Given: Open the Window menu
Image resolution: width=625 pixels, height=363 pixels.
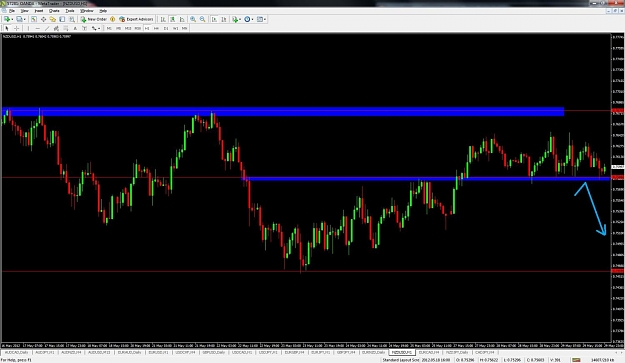Looking at the screenshot, I should coord(86,11).
